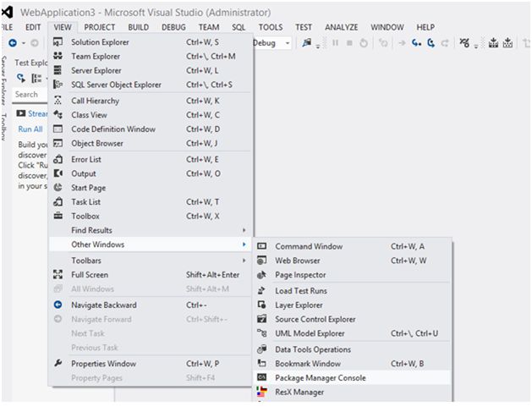Open the DEBUG menu

pyautogui.click(x=173, y=27)
